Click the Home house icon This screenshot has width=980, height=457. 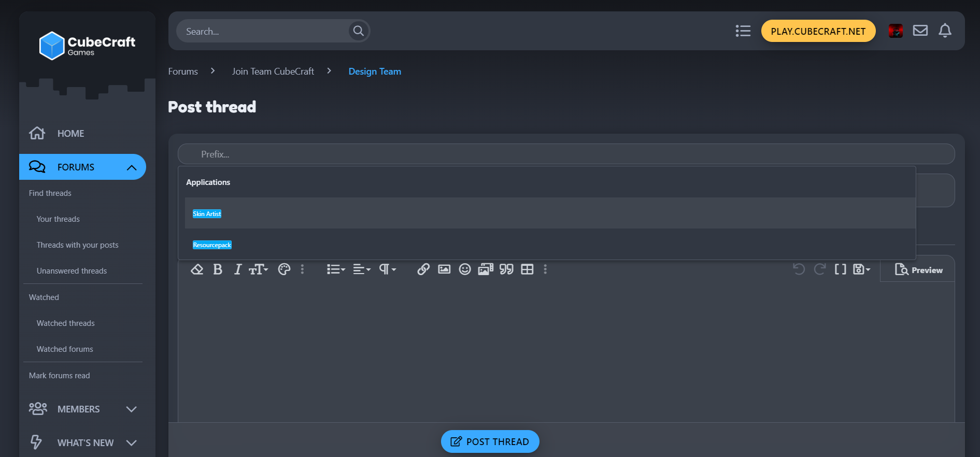point(37,133)
